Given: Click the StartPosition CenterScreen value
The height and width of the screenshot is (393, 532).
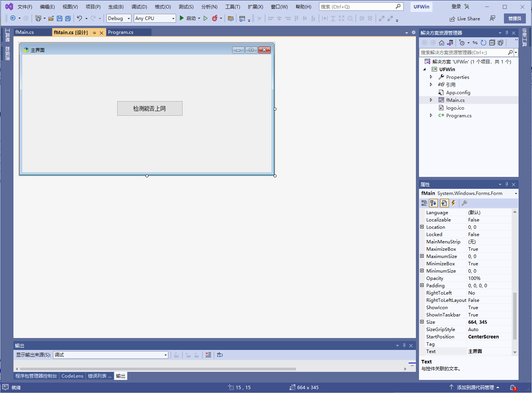Looking at the screenshot, I should click(484, 337).
